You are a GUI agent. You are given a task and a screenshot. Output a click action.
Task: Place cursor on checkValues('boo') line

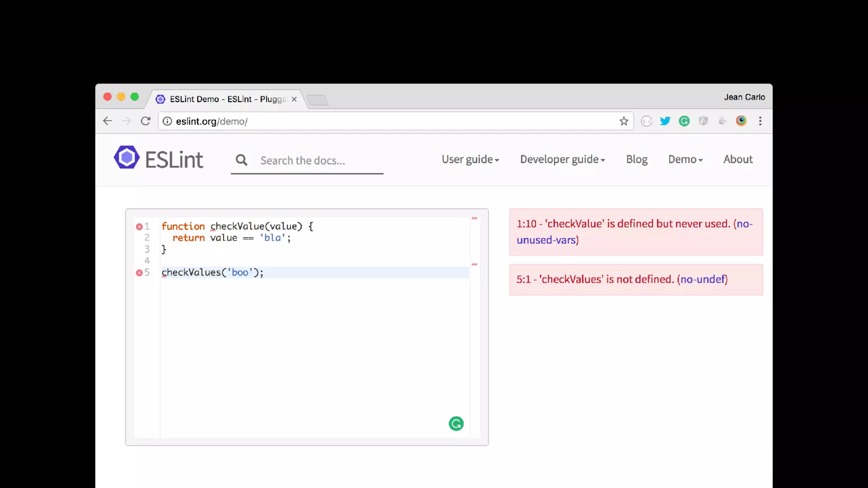click(212, 272)
